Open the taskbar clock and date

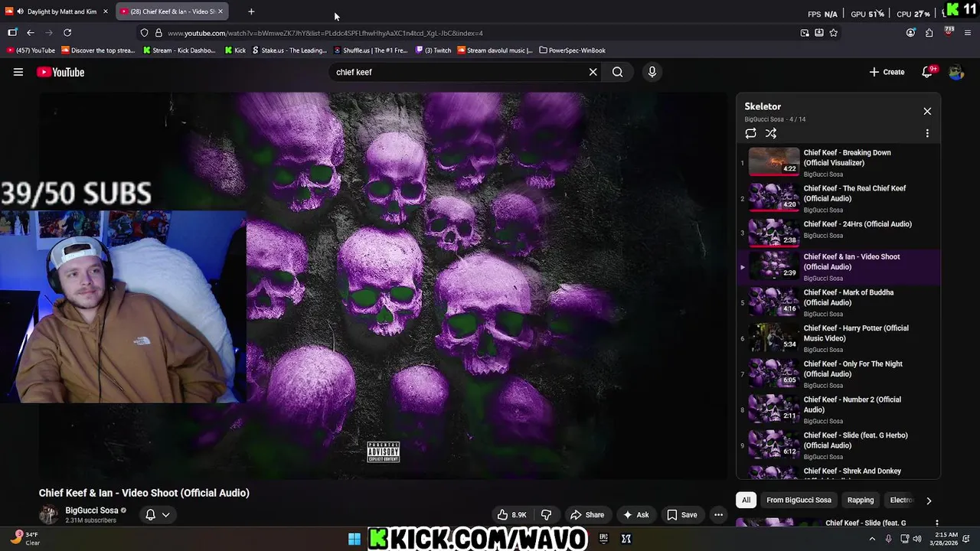pyautogui.click(x=946, y=539)
